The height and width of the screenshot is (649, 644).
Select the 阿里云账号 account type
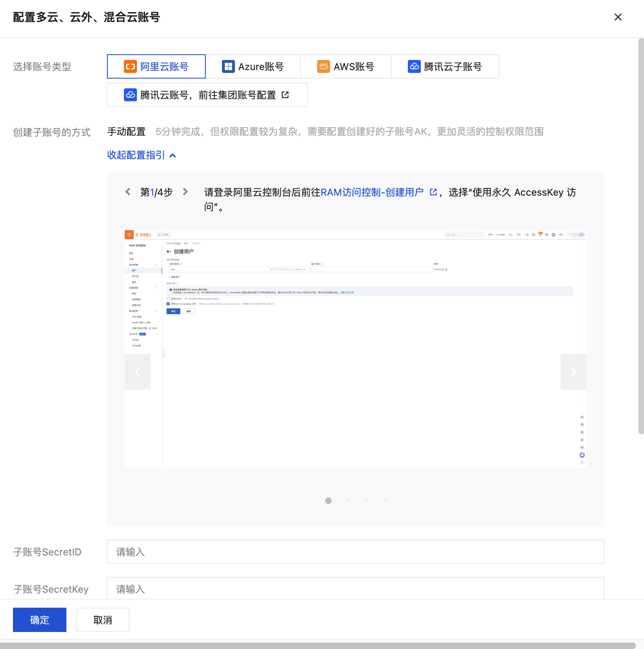pos(156,66)
